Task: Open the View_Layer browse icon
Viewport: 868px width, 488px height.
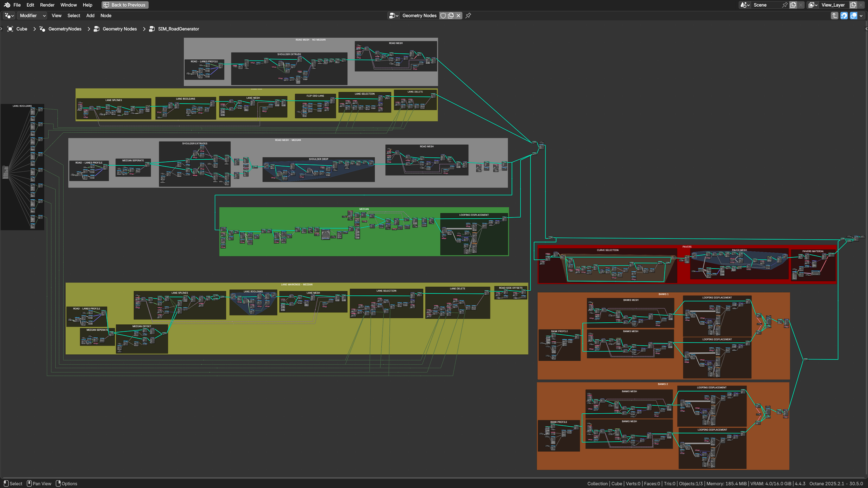Action: pos(813,5)
